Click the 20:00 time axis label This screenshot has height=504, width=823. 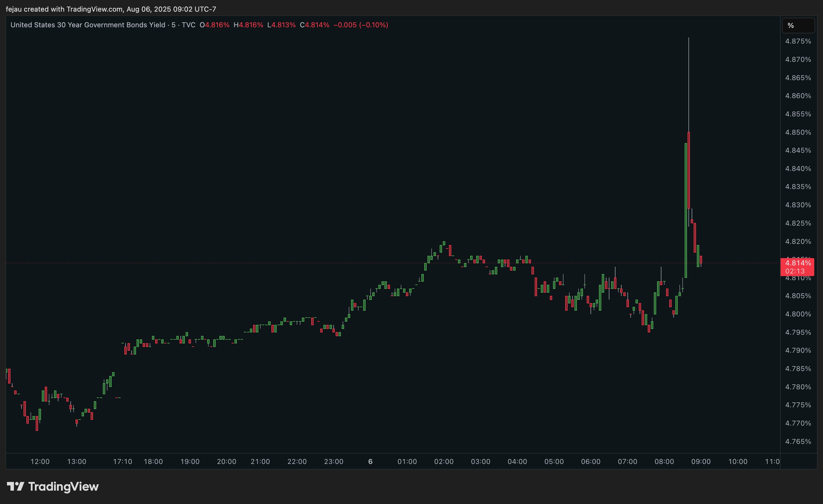[x=227, y=462]
